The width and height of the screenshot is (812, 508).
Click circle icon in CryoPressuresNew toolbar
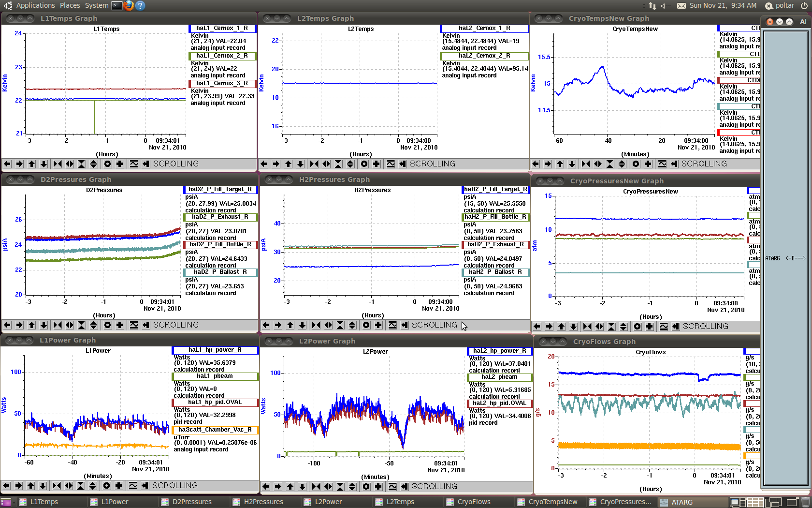pyautogui.click(x=638, y=327)
